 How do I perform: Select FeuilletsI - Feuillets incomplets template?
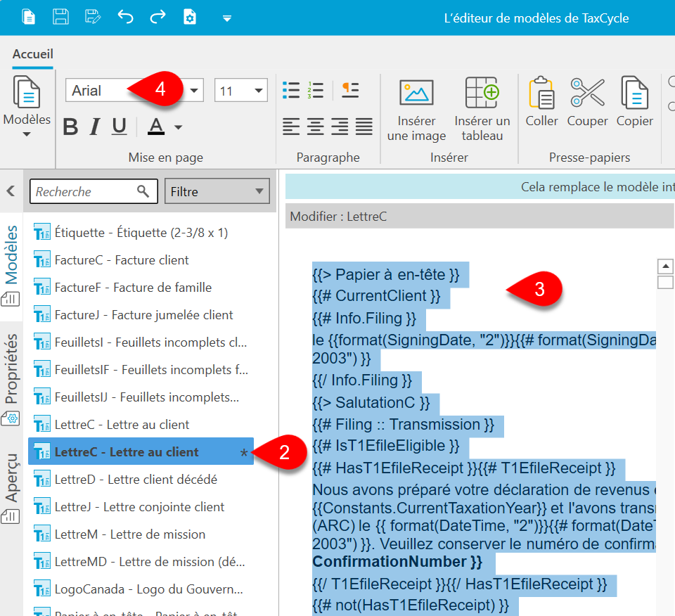tap(141, 342)
